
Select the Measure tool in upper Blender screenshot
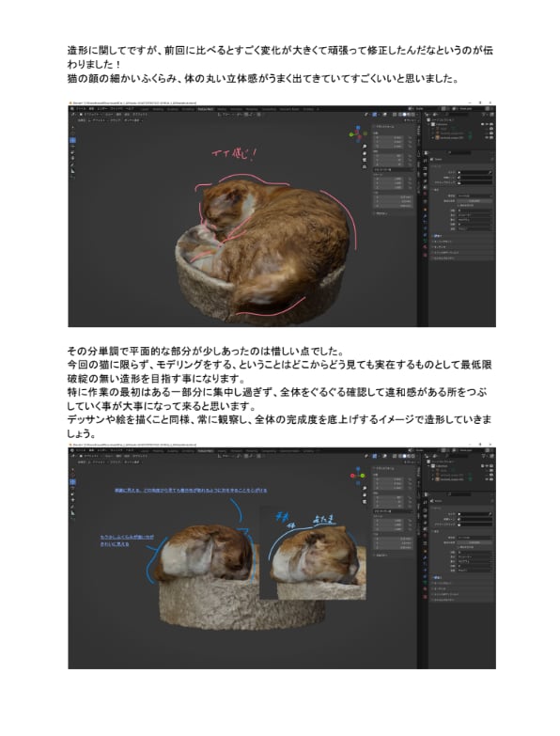[72, 171]
